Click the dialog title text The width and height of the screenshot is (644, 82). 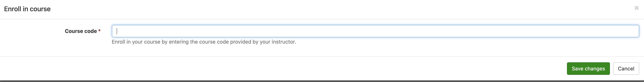(27, 9)
